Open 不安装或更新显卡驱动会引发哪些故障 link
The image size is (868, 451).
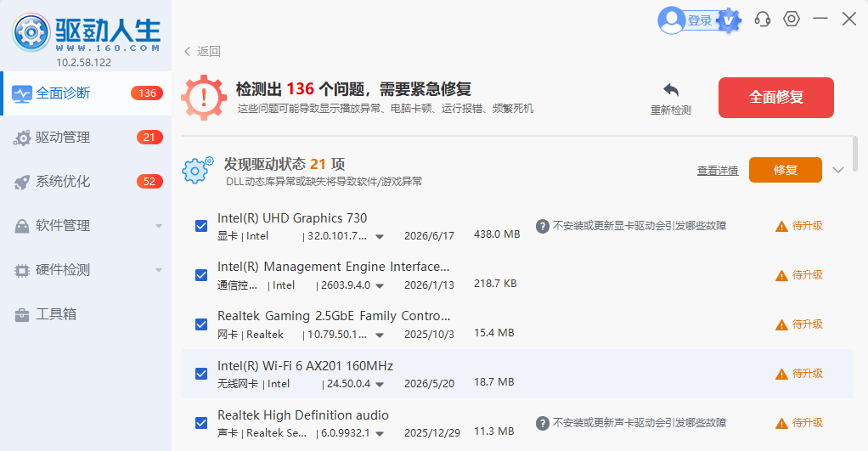[640, 226]
